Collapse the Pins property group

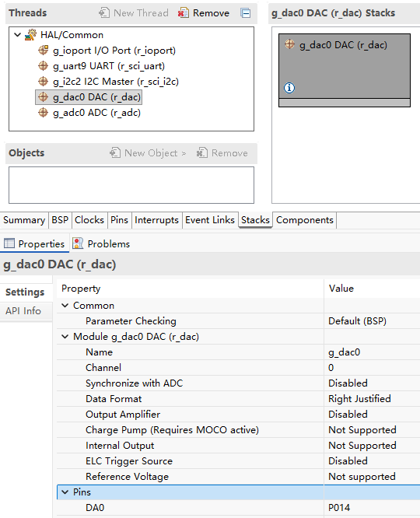(x=65, y=492)
